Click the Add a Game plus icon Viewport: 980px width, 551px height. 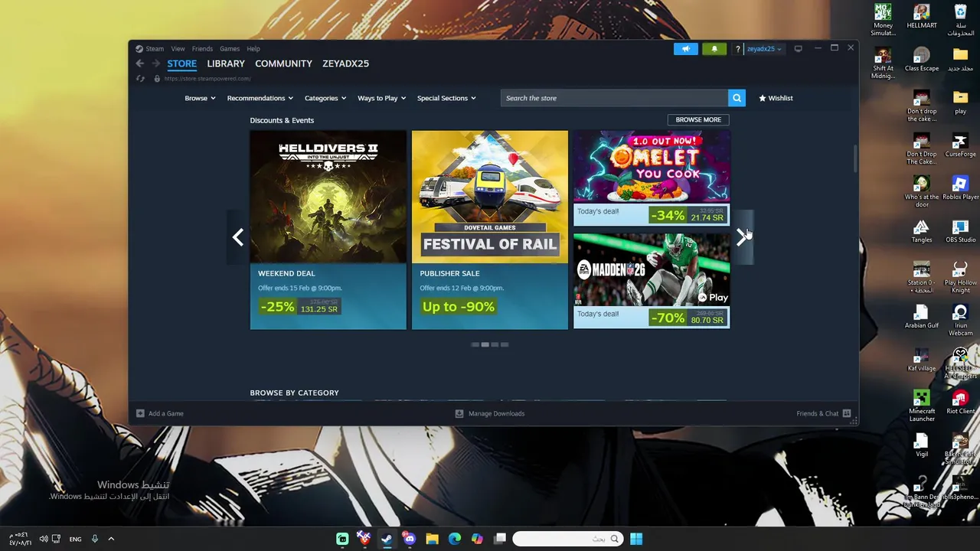pos(140,413)
